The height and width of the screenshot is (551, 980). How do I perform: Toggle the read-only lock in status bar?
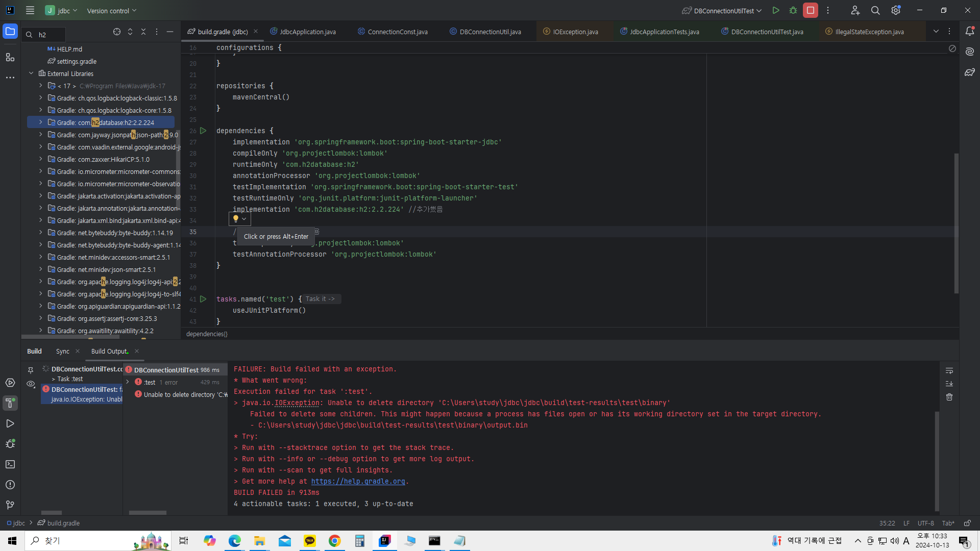(967, 523)
